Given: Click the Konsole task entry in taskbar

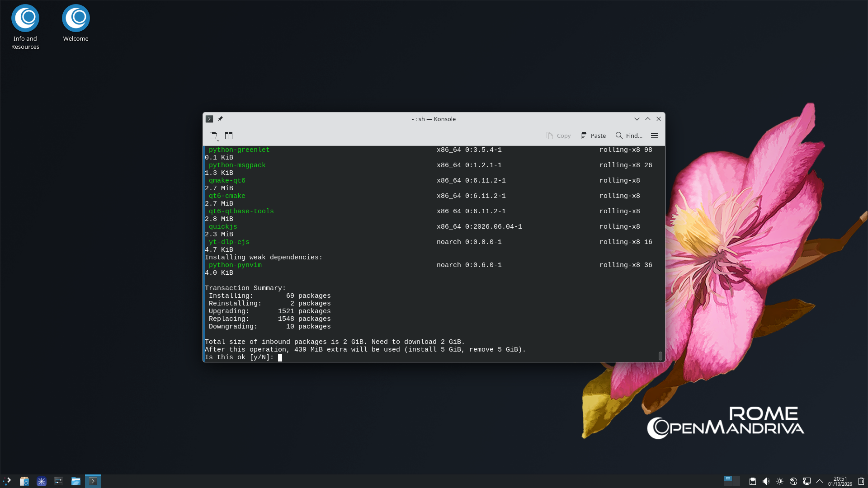Looking at the screenshot, I should click(x=93, y=481).
